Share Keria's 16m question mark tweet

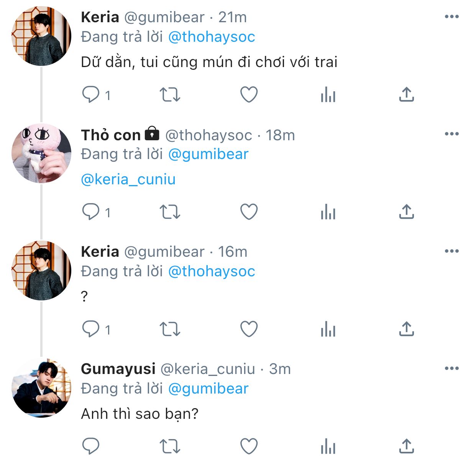(x=407, y=329)
